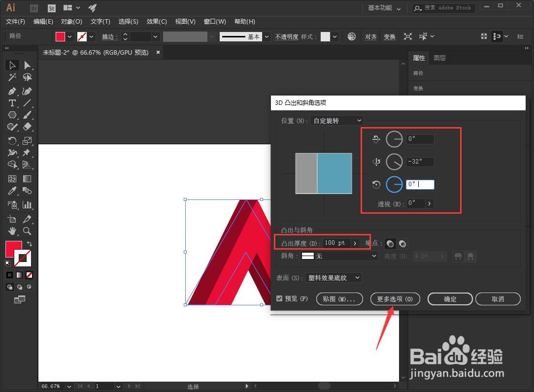Open the 基本功能 workspace switcher
534x392 pixels.
[384, 8]
